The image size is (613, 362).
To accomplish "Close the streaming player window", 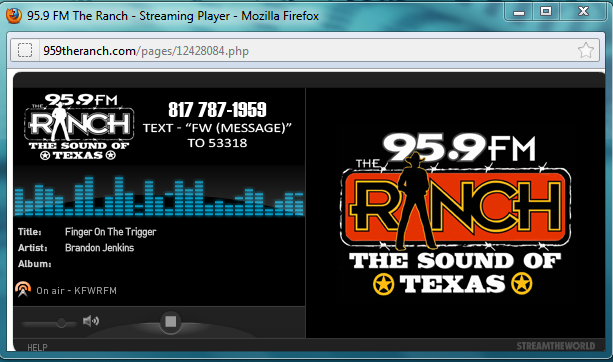I will (583, 12).
